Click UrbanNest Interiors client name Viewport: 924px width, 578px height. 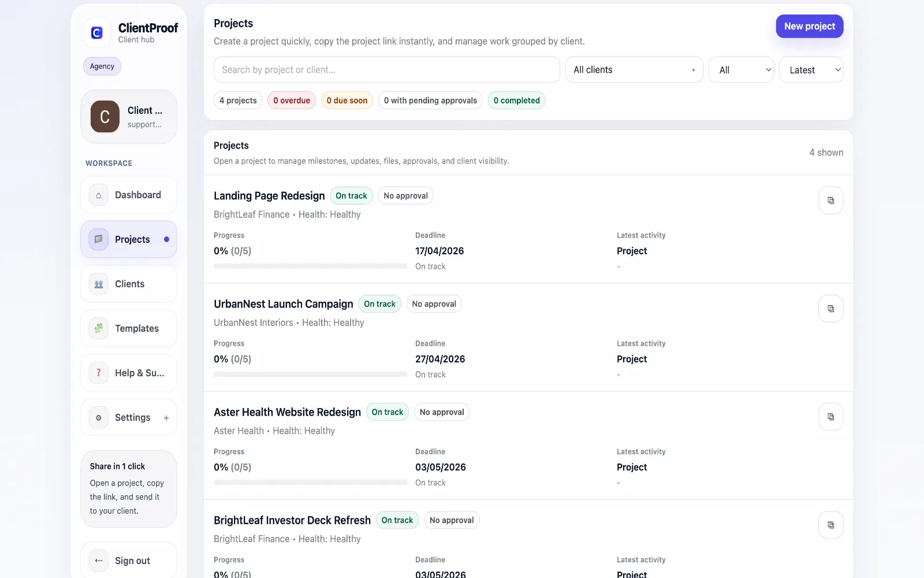click(254, 323)
